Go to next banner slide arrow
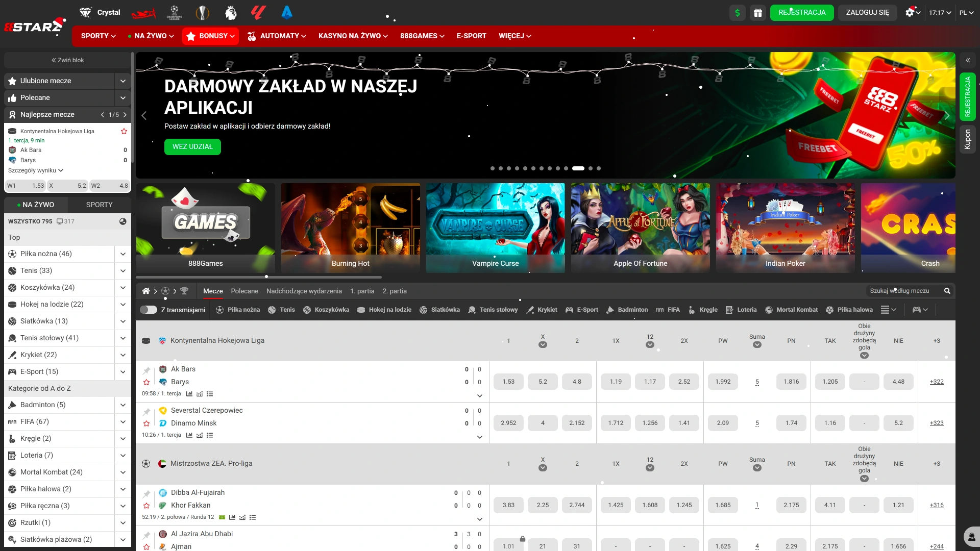Image resolution: width=980 pixels, height=551 pixels. [x=947, y=115]
